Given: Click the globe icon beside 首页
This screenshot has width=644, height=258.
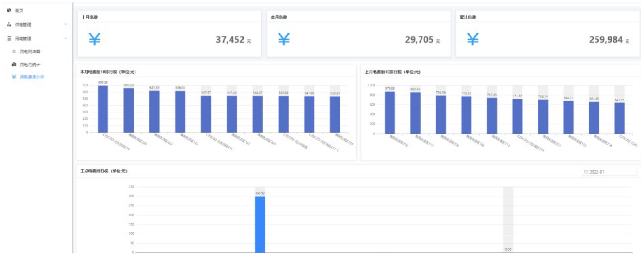Looking at the screenshot, I should pos(9,10).
